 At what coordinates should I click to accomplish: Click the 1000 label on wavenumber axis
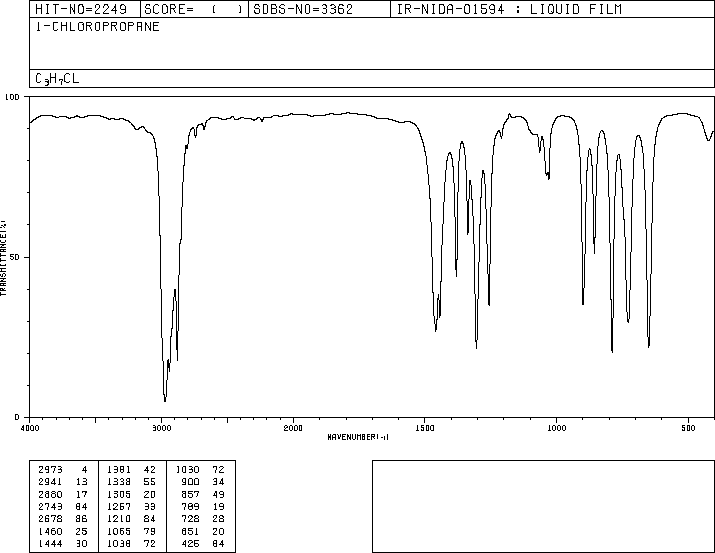(x=556, y=428)
